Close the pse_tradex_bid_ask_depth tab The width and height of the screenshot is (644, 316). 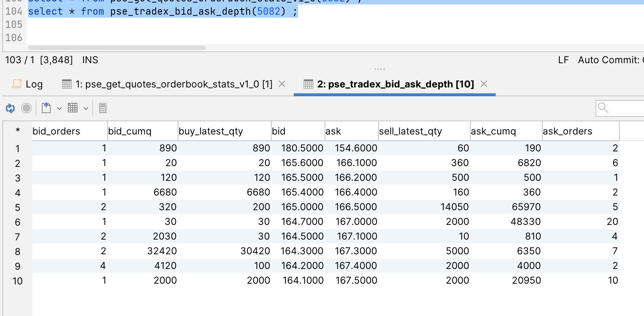484,84
